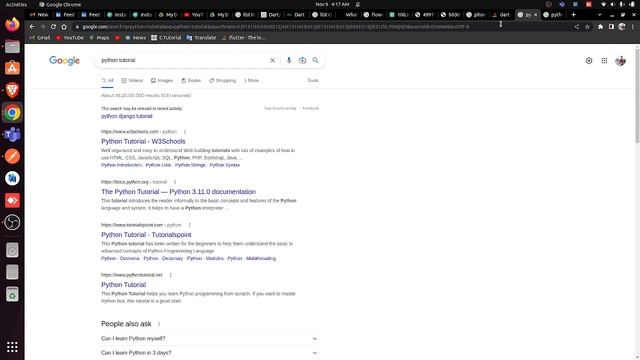Switch to the YouTube browser tab

(193, 15)
